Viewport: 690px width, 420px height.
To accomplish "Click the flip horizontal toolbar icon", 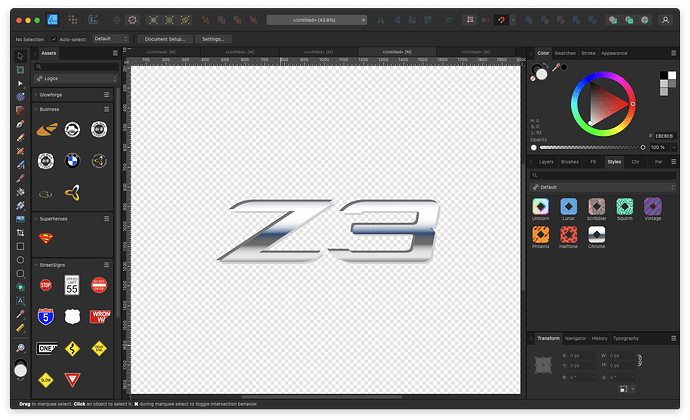I will tap(380, 20).
